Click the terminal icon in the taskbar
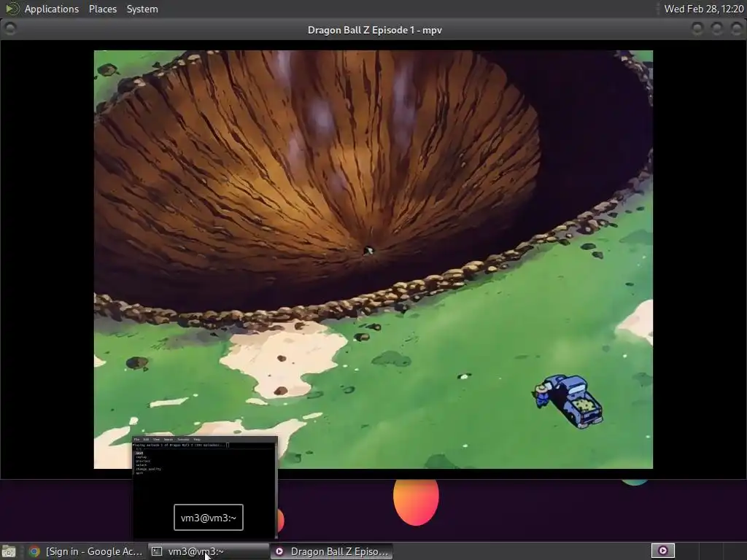Viewport: 747px width, 560px height. [156, 551]
